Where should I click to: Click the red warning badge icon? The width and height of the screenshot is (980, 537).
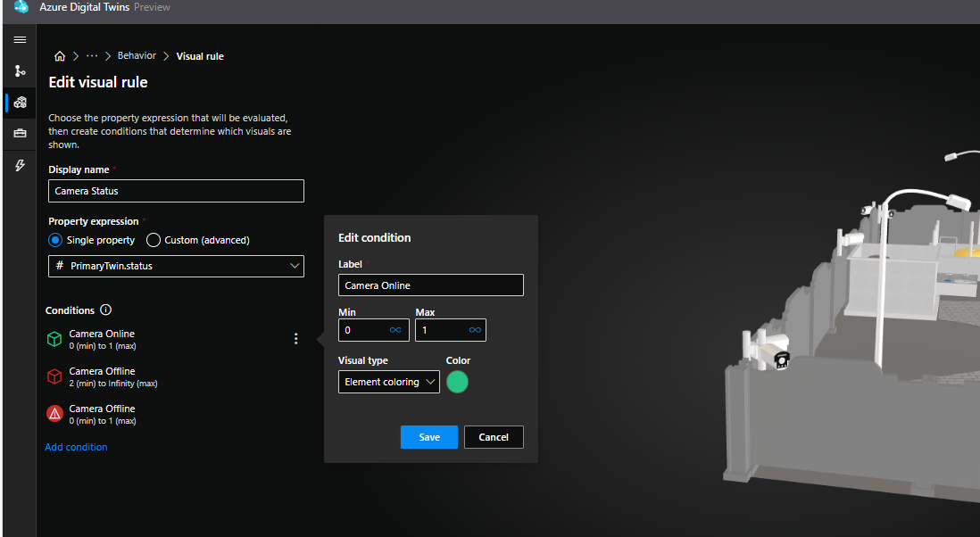coord(55,413)
